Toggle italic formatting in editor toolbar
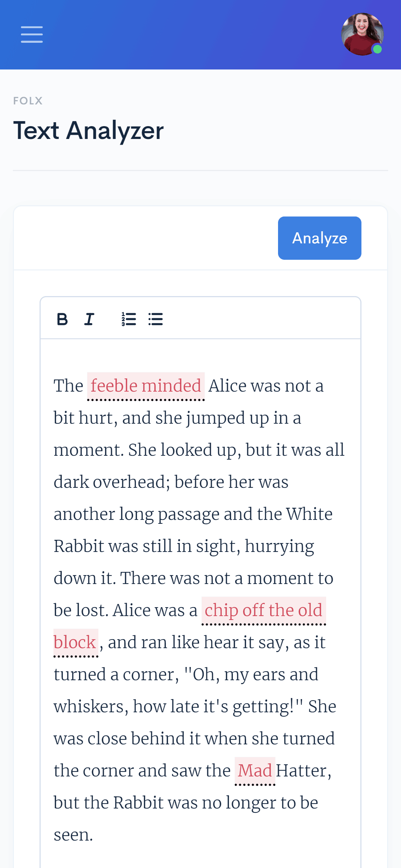401x868 pixels. (x=89, y=319)
